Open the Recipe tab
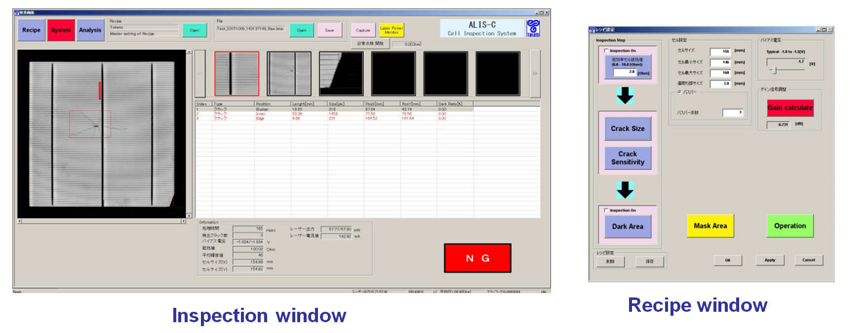The width and height of the screenshot is (868, 333). [x=31, y=30]
